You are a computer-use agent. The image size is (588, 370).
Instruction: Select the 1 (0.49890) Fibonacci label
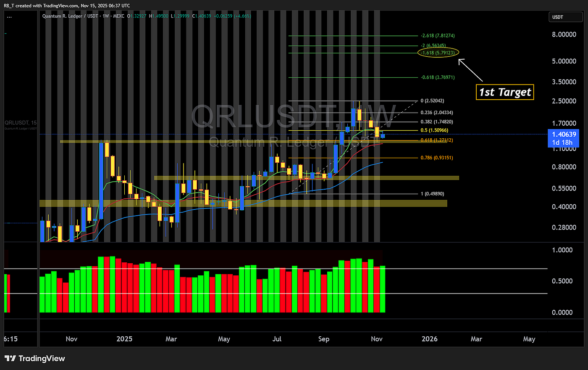click(432, 194)
